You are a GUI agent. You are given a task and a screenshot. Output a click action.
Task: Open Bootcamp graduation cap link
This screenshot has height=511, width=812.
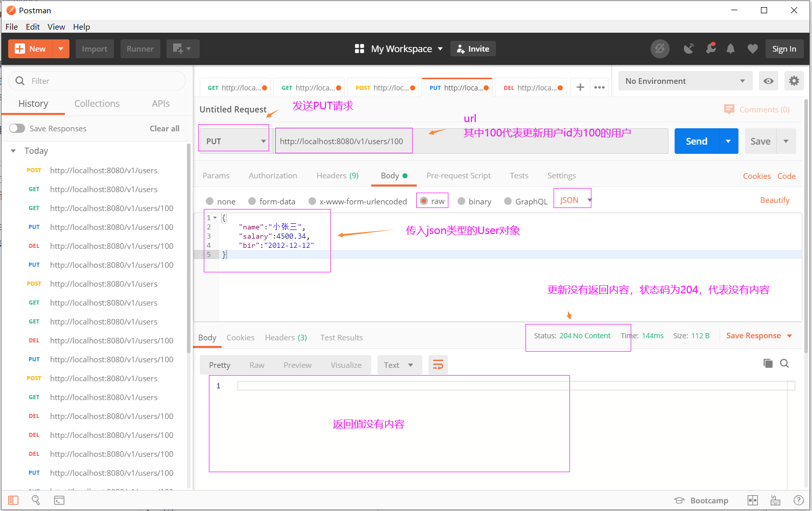tap(701, 500)
